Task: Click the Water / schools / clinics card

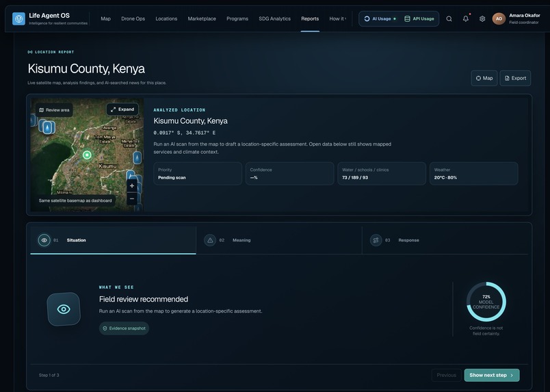Action: pos(382,174)
